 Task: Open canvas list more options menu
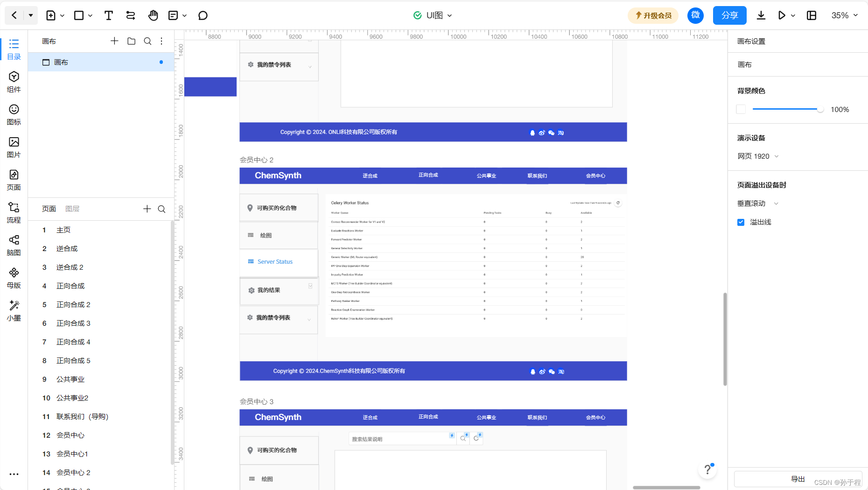161,41
